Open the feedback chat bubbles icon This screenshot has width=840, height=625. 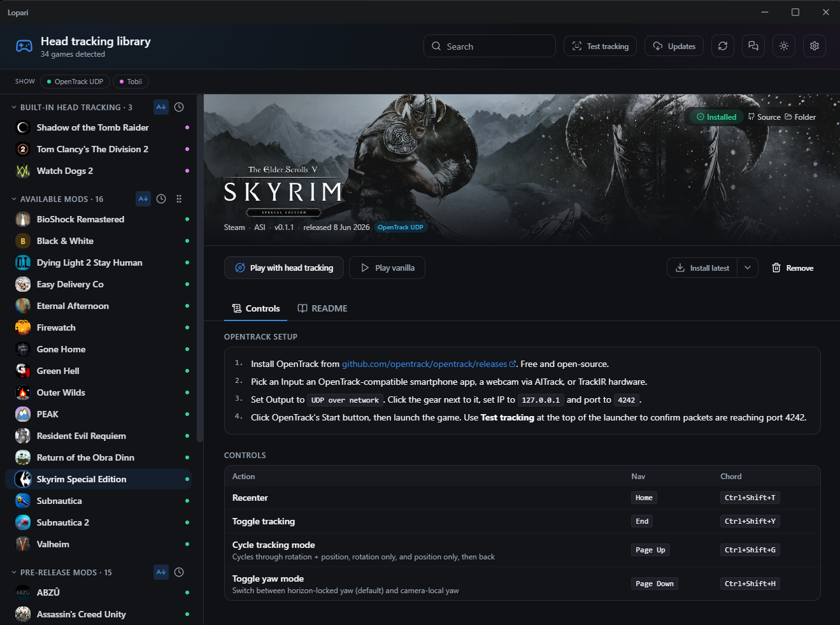(x=753, y=46)
